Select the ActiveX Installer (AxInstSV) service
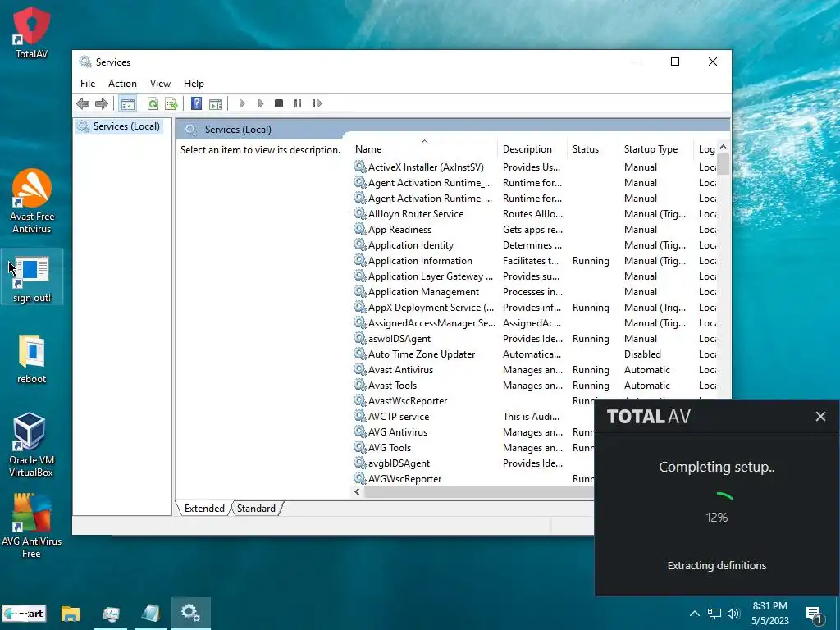 (x=426, y=167)
